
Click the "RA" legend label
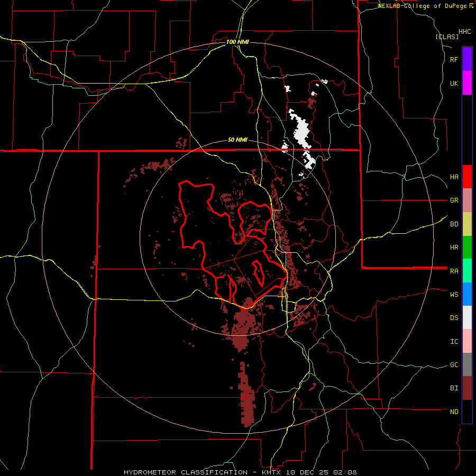454,271
